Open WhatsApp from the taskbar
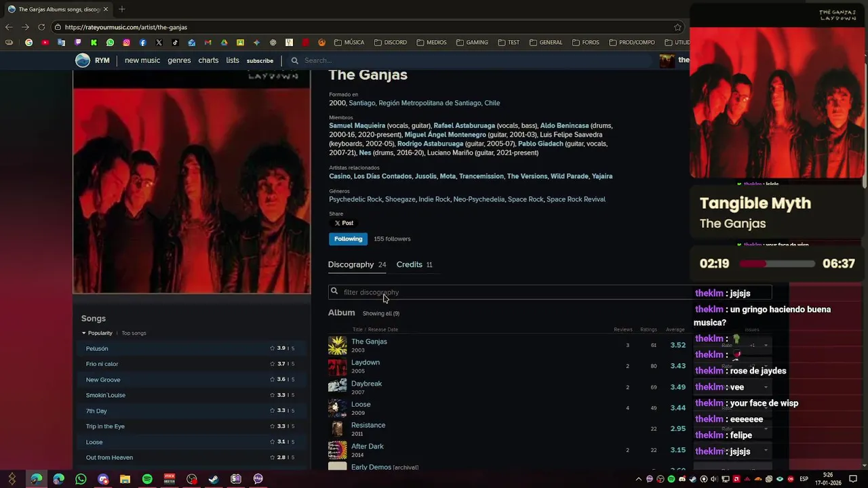This screenshot has width=868, height=488. (x=81, y=479)
